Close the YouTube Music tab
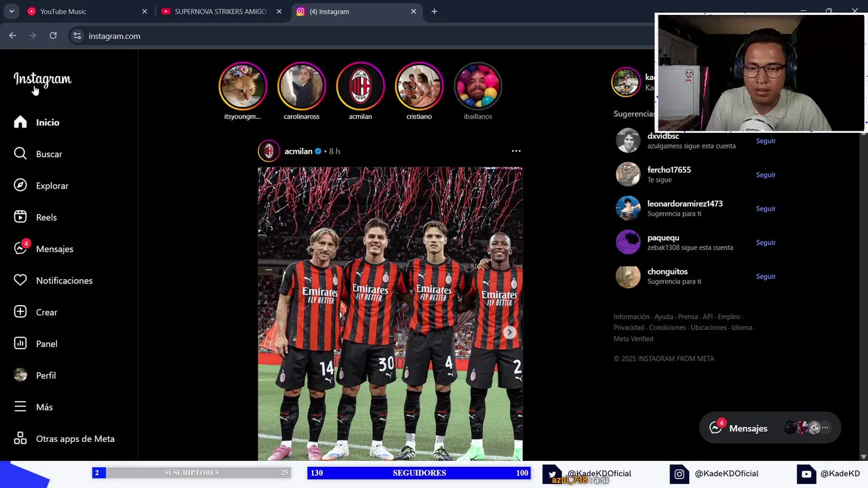This screenshot has height=488, width=868. click(144, 12)
